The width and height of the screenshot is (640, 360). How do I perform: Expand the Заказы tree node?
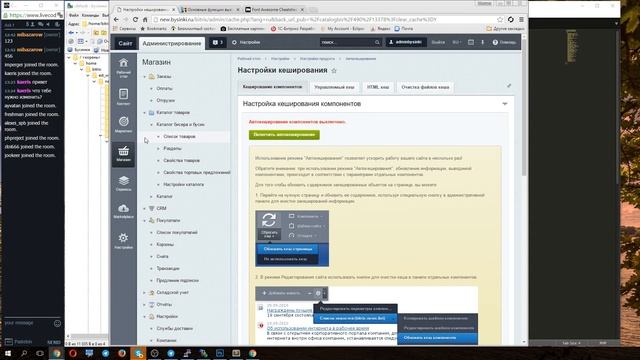point(144,77)
